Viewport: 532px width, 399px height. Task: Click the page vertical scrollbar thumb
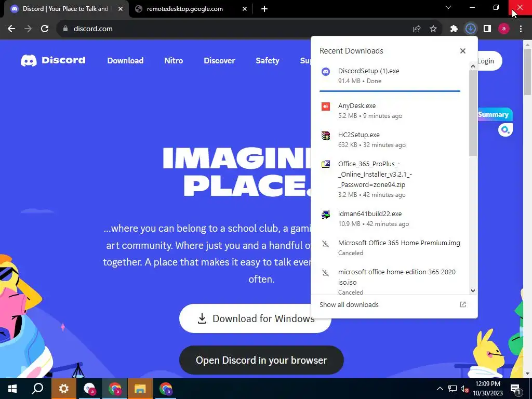pyautogui.click(x=527, y=72)
